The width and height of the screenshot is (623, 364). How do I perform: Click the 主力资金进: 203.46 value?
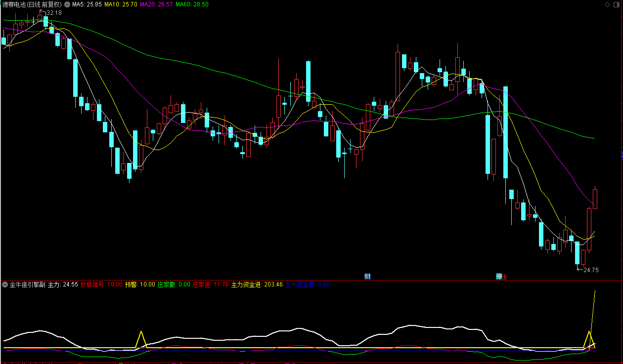click(257, 284)
